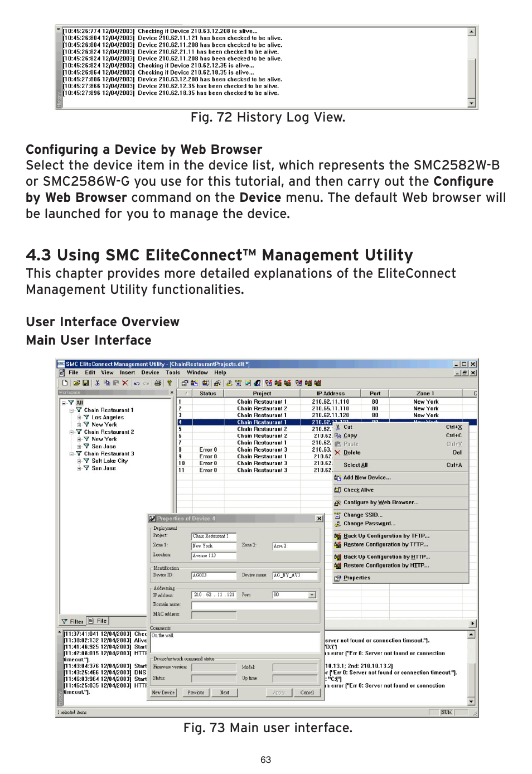Select the Chain Restaurant 1 tree item

point(109,410)
